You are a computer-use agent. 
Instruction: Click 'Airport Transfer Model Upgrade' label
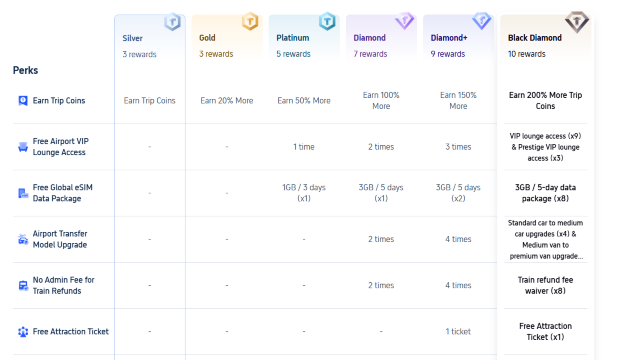pos(60,239)
